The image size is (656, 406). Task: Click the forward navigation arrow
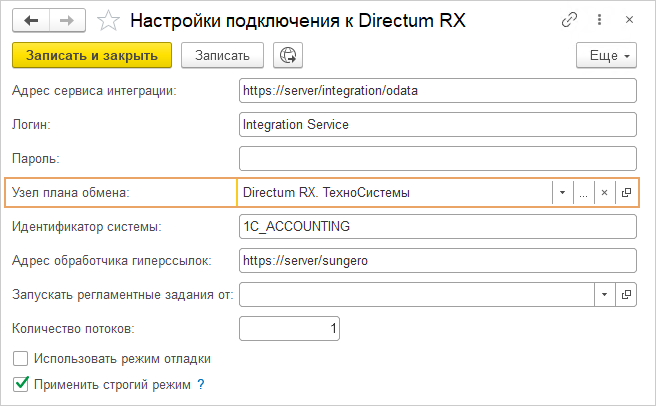66,20
